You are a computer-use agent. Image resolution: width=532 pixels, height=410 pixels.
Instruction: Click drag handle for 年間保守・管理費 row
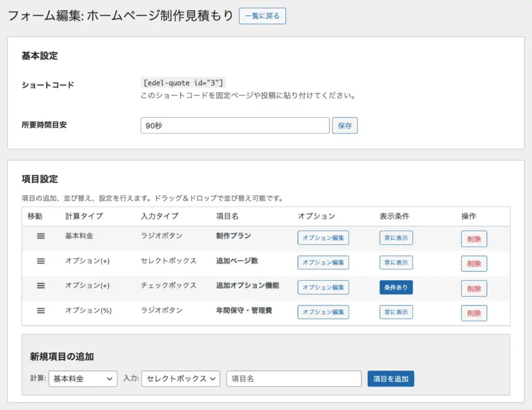pos(41,310)
